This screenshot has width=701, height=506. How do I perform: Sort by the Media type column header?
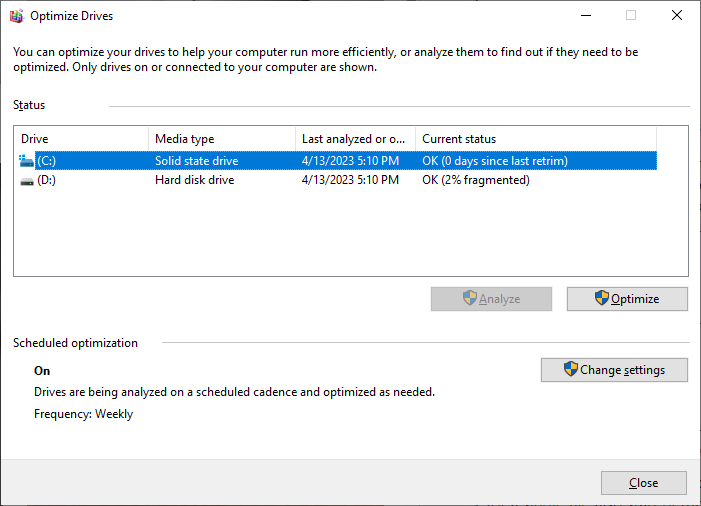point(222,139)
